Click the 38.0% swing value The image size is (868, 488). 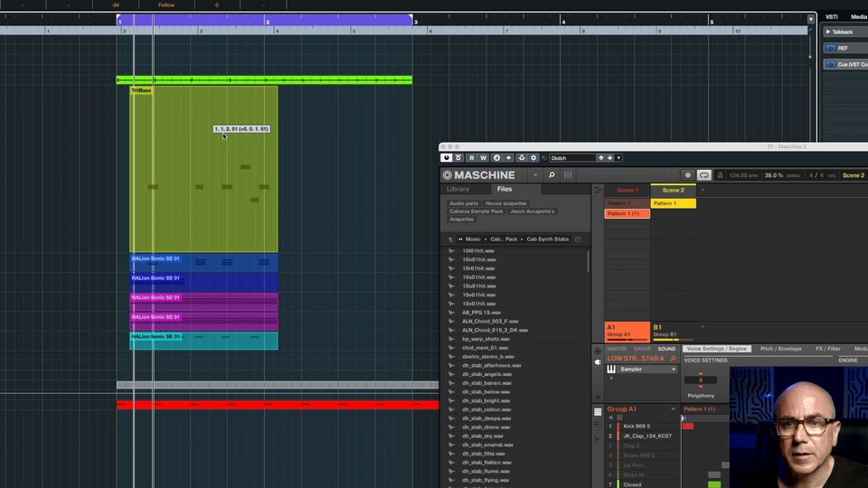point(773,175)
